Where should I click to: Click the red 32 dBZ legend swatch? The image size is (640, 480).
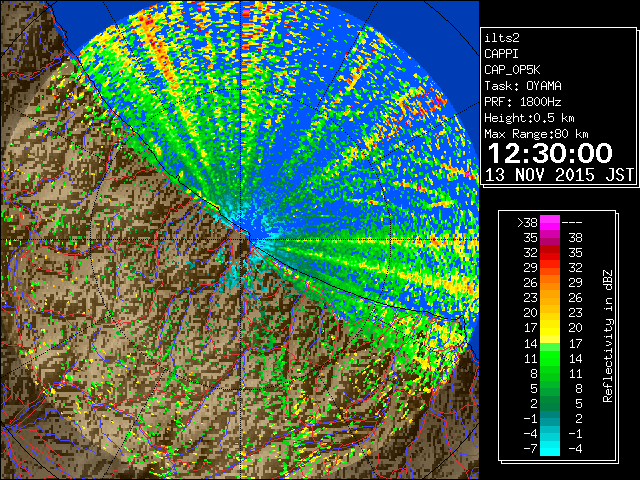click(550, 253)
